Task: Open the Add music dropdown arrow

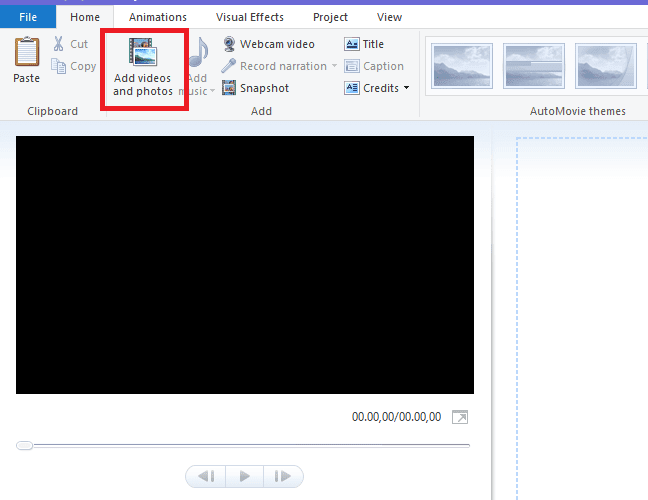Action: [x=212, y=91]
